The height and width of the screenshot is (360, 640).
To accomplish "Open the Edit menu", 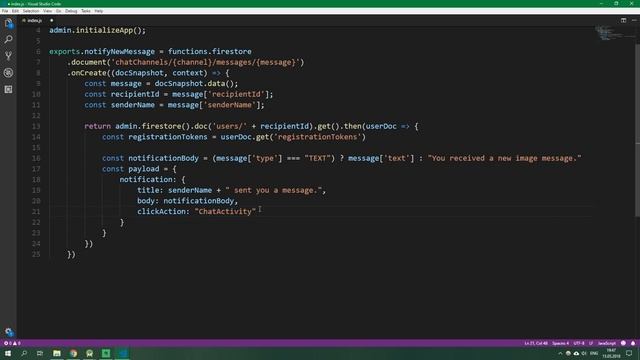I will [15, 11].
